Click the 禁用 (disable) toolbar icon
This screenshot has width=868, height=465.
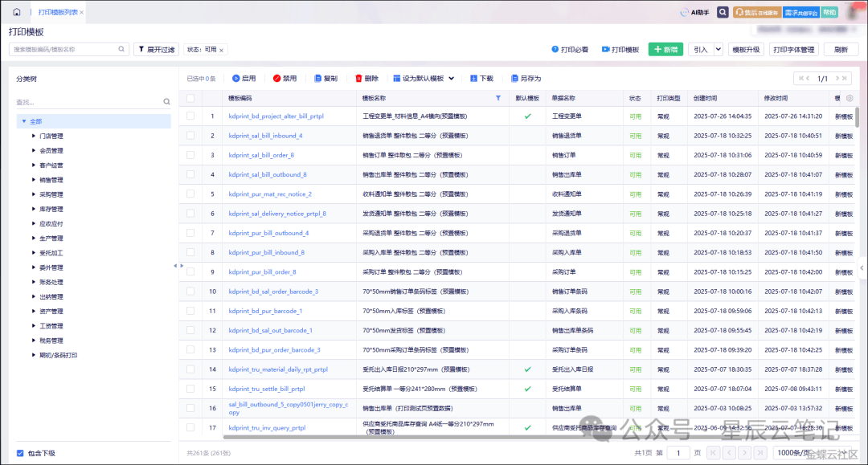click(276, 79)
